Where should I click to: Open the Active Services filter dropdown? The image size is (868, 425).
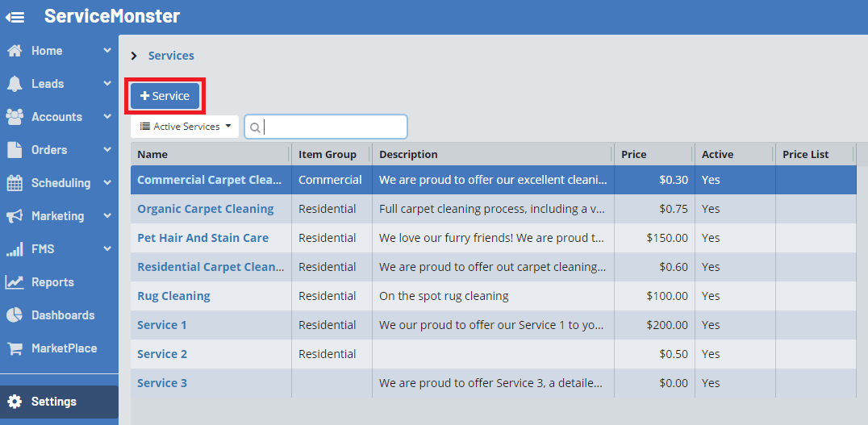185,127
